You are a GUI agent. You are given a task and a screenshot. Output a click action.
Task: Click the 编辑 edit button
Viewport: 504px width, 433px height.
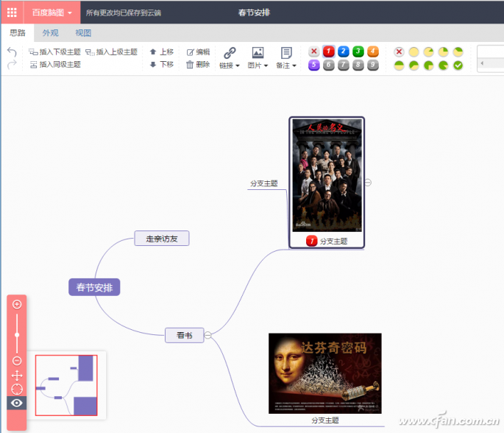pos(199,52)
